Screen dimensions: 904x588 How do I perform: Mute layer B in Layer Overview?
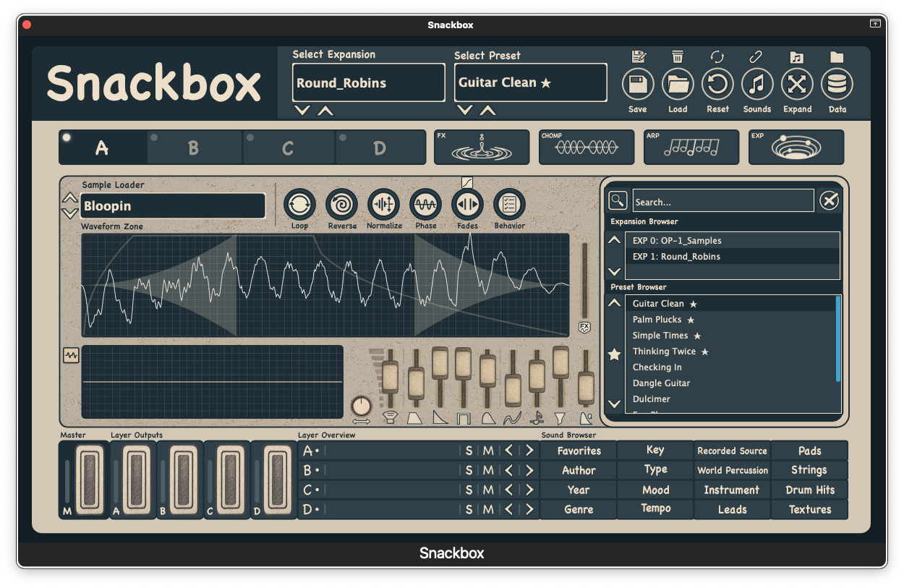pyautogui.click(x=488, y=470)
